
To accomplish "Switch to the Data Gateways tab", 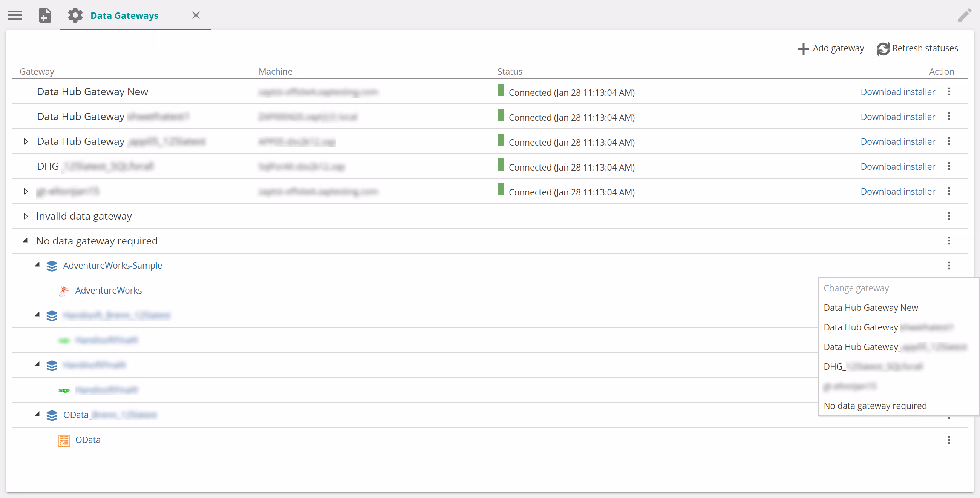I will click(124, 15).
